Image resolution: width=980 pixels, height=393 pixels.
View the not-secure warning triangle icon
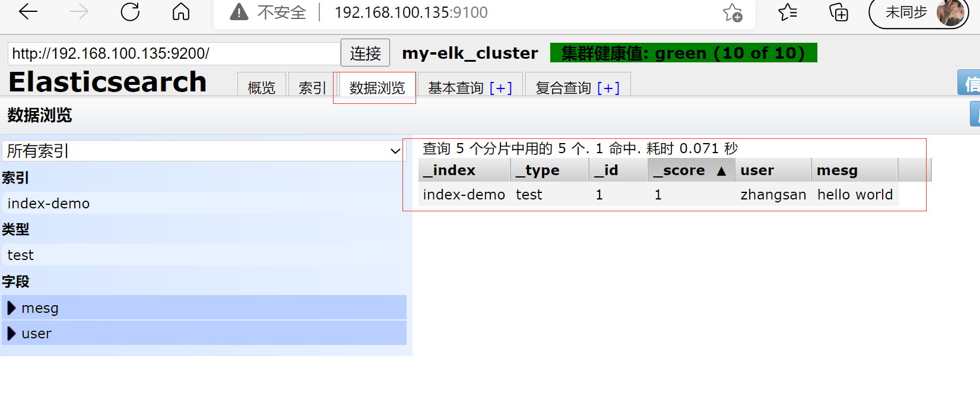239,12
